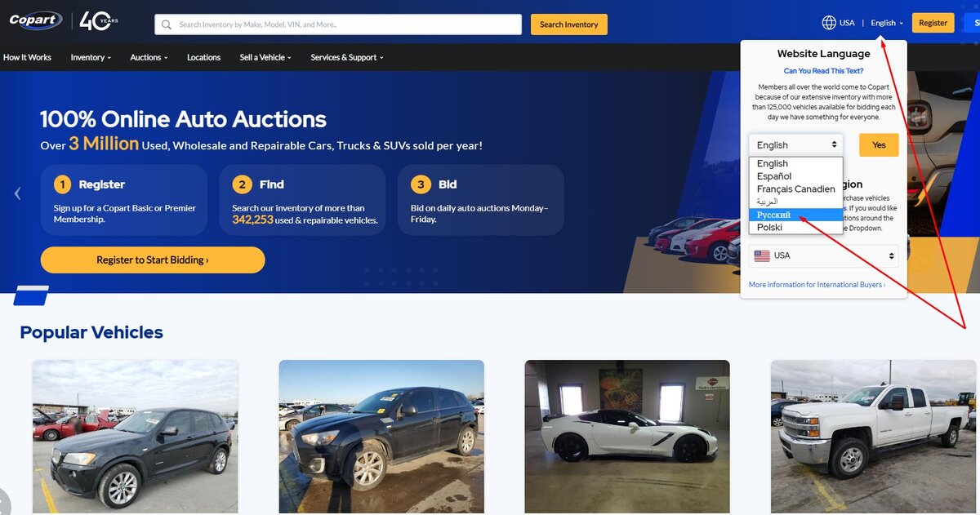Click the previous slide arrow on banner
The width and height of the screenshot is (980, 515).
point(17,193)
